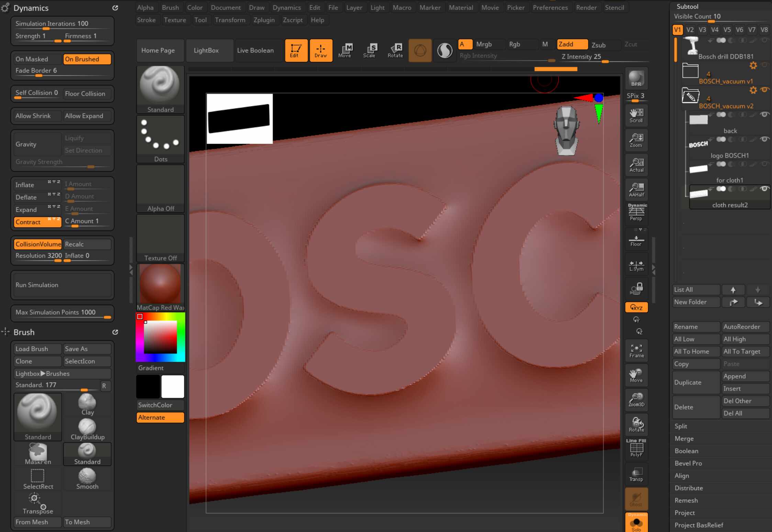Click the Scroll canvas icon
The height and width of the screenshot is (532, 772).
tap(636, 115)
